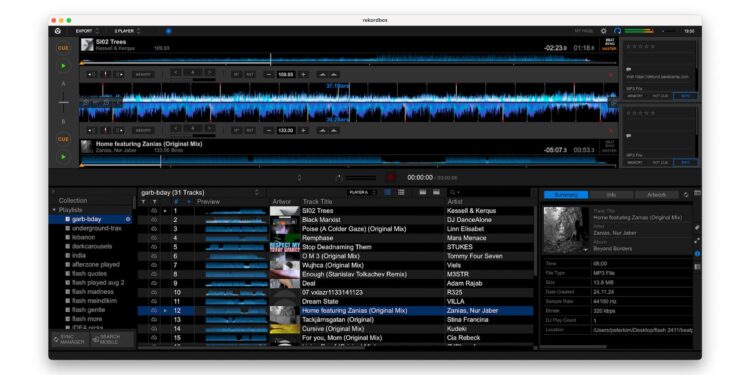Toggle RST tempo reset on deck A
The height and width of the screenshot is (375, 750).
tap(250, 75)
